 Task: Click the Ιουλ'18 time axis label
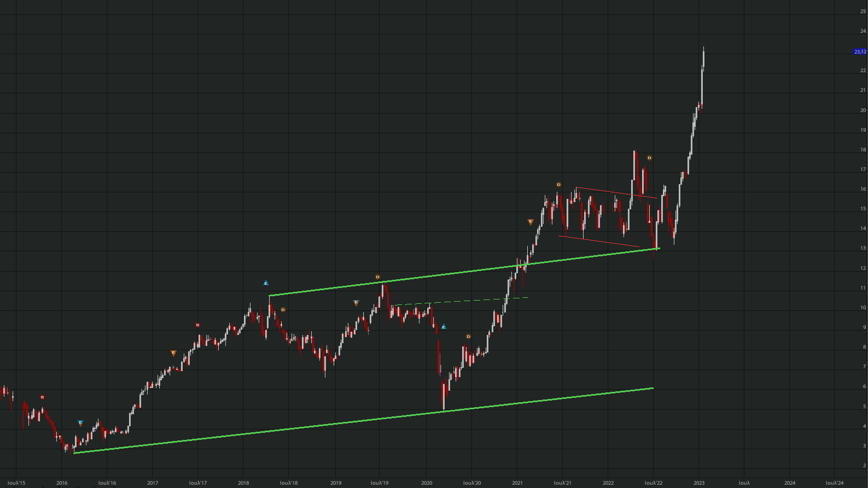289,483
